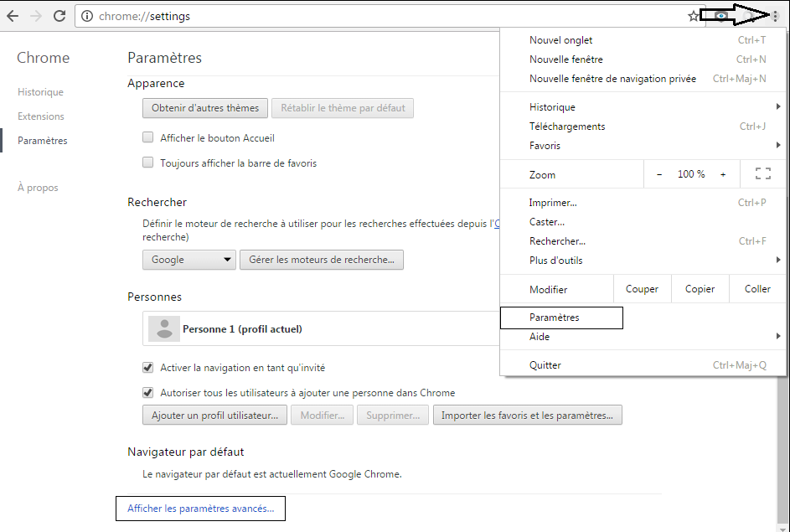The image size is (790, 532).
Task: Enter fullscreen mode from the Zoom row
Action: (763, 173)
